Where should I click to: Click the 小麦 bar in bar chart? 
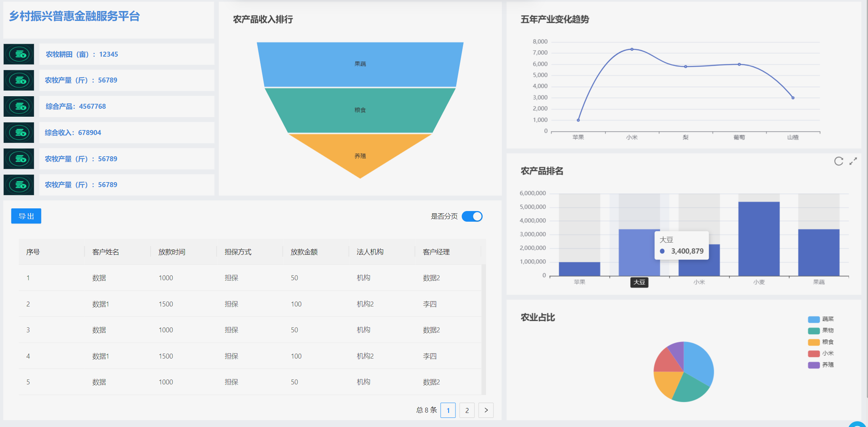click(x=759, y=239)
